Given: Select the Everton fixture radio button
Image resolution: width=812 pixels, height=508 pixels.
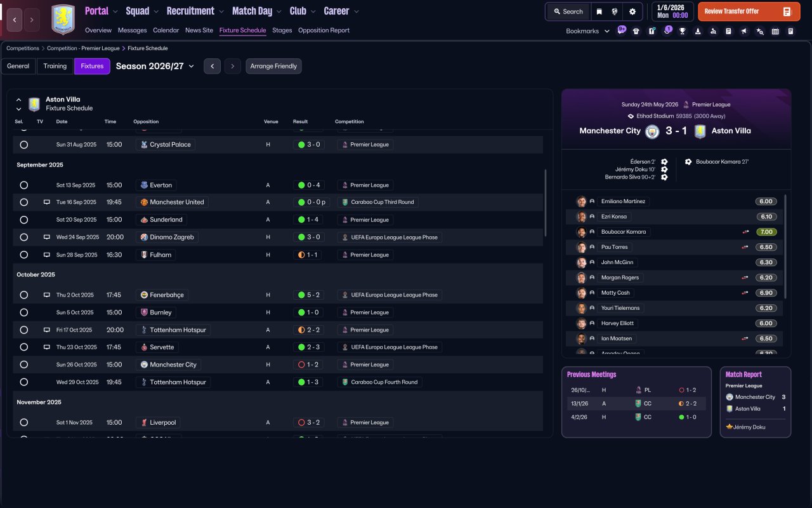Looking at the screenshot, I should [24, 185].
